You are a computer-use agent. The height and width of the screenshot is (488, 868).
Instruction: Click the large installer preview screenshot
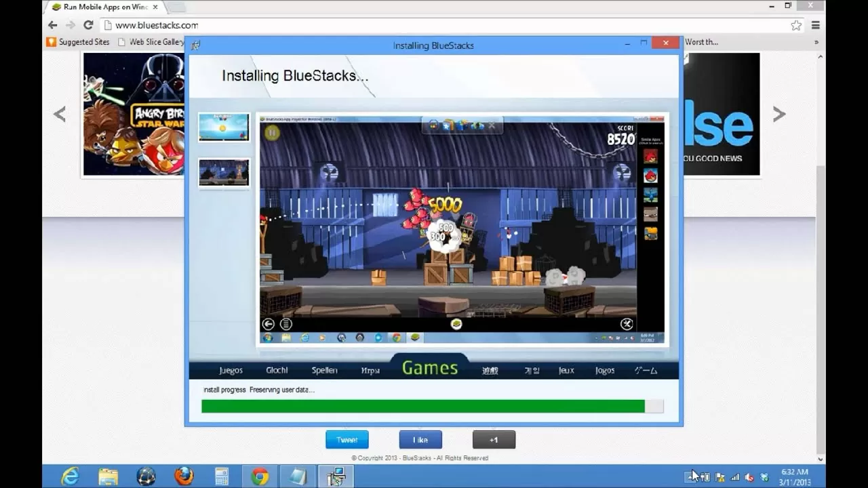(462, 229)
